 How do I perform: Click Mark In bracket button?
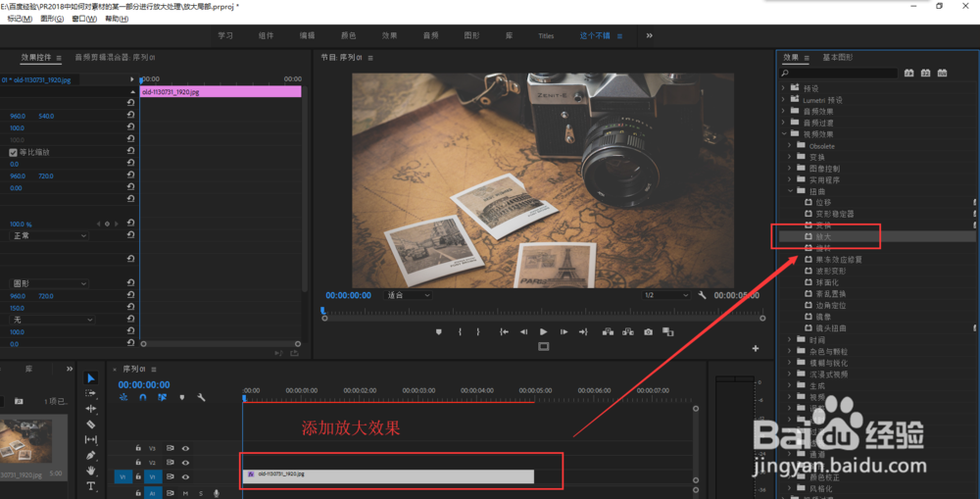[x=460, y=332]
